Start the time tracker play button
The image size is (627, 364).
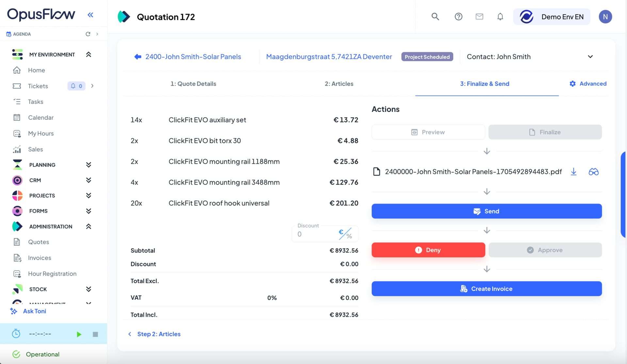click(79, 334)
